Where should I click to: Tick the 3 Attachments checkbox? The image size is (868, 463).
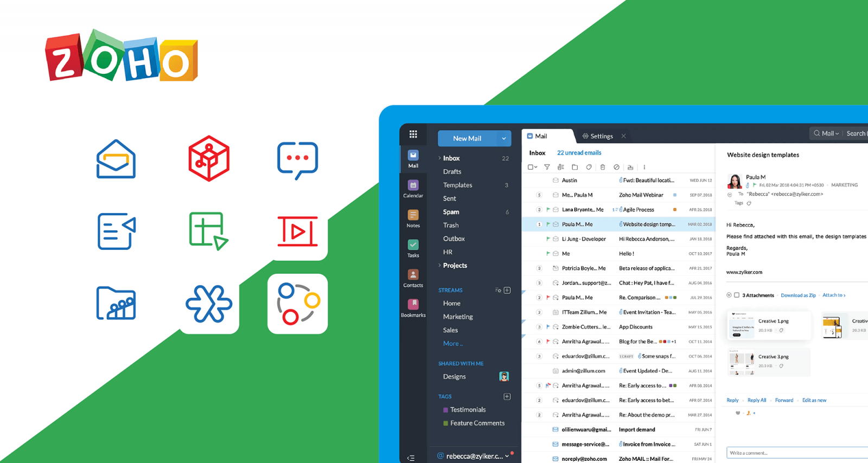[x=737, y=295]
